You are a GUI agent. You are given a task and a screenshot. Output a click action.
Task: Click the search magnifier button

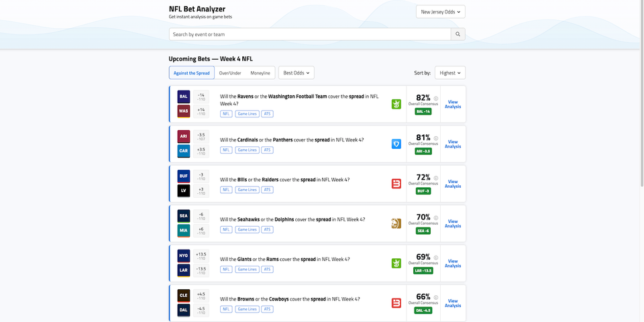458,34
